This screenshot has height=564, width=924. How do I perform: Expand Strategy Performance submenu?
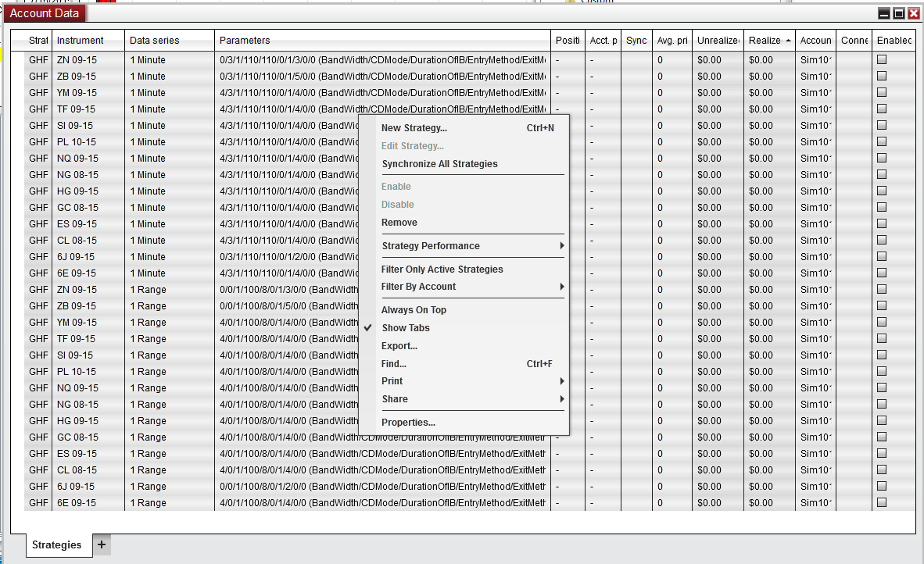(x=464, y=245)
